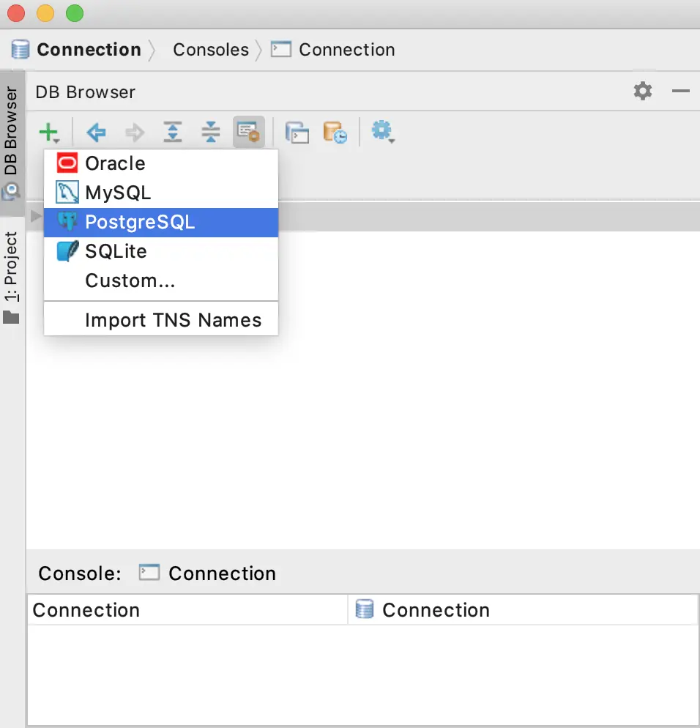The height and width of the screenshot is (728, 700).
Task: Select left Connection table cell
Action: point(187,609)
